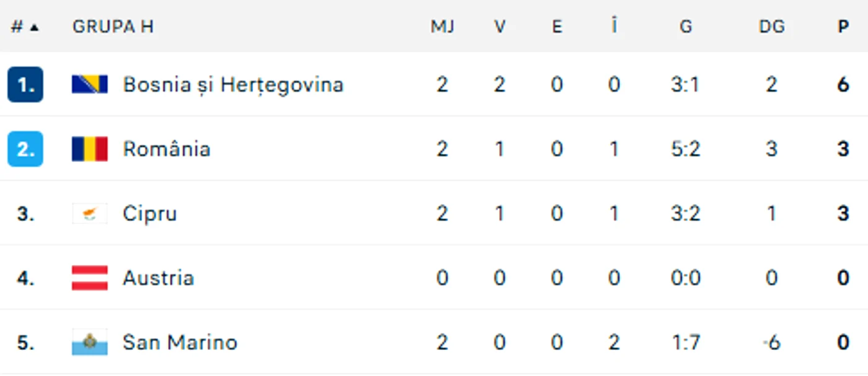Click the G goals column header
Screen dimensions: 868x376
click(686, 27)
